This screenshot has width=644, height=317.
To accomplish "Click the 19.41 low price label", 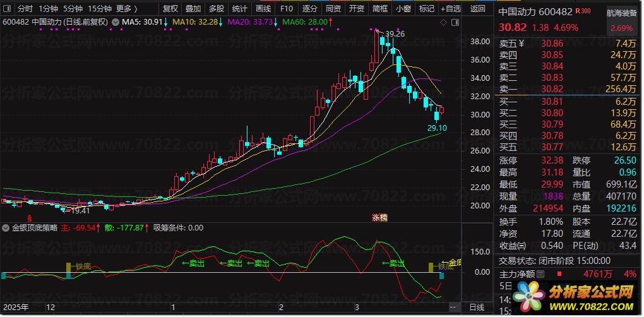I will 80,211.
